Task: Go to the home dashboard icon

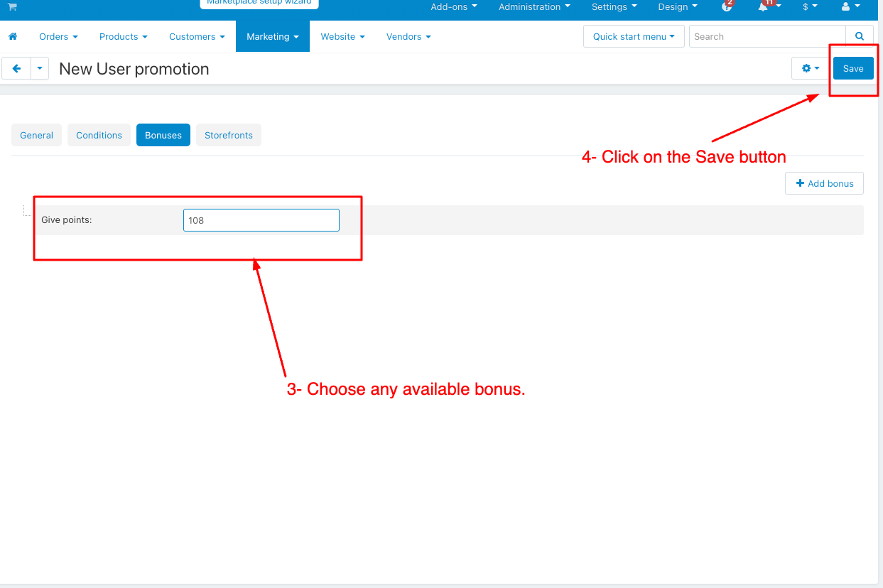Action: [13, 36]
